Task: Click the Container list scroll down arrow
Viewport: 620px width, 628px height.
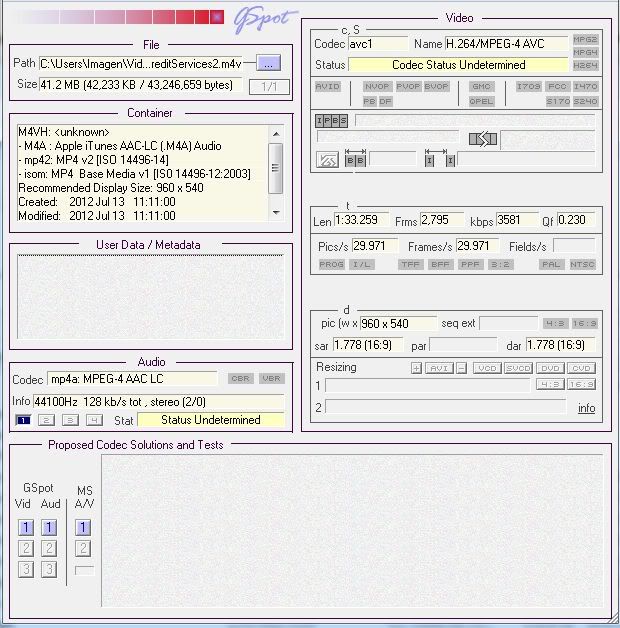Action: coord(276,212)
